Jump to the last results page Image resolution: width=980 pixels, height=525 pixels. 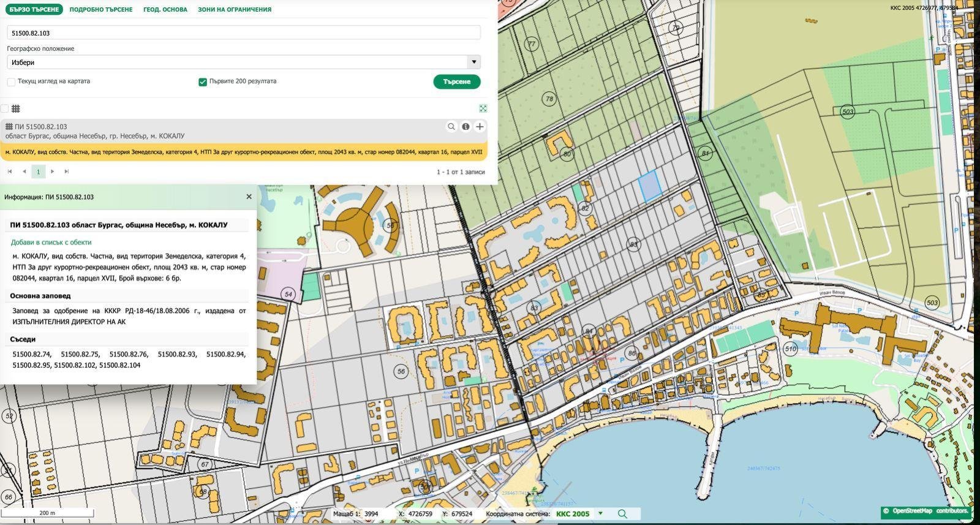[x=67, y=172]
